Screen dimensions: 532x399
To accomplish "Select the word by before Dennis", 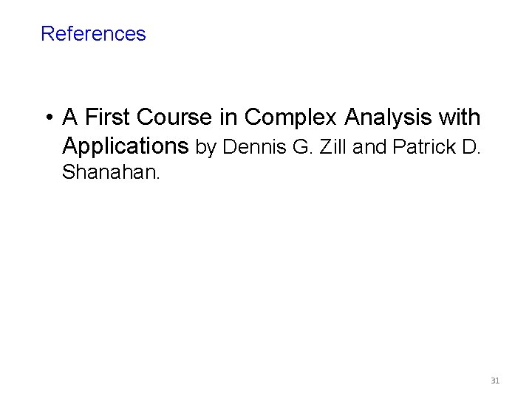I will [205, 148].
